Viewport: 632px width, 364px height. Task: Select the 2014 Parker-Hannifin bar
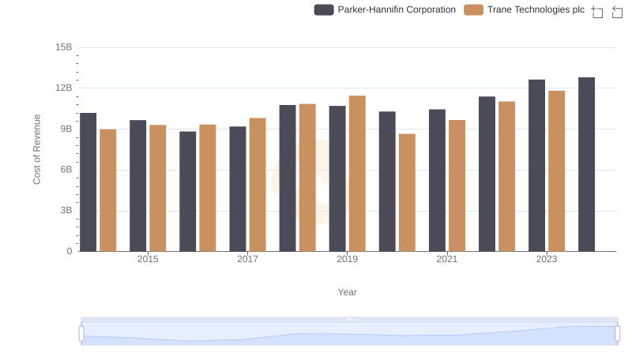point(88,182)
